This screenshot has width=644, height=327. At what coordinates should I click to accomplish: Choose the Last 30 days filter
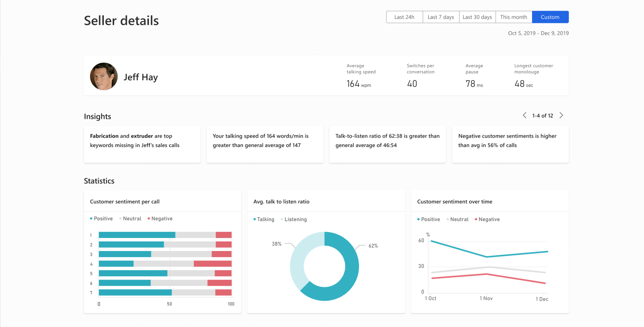[477, 17]
